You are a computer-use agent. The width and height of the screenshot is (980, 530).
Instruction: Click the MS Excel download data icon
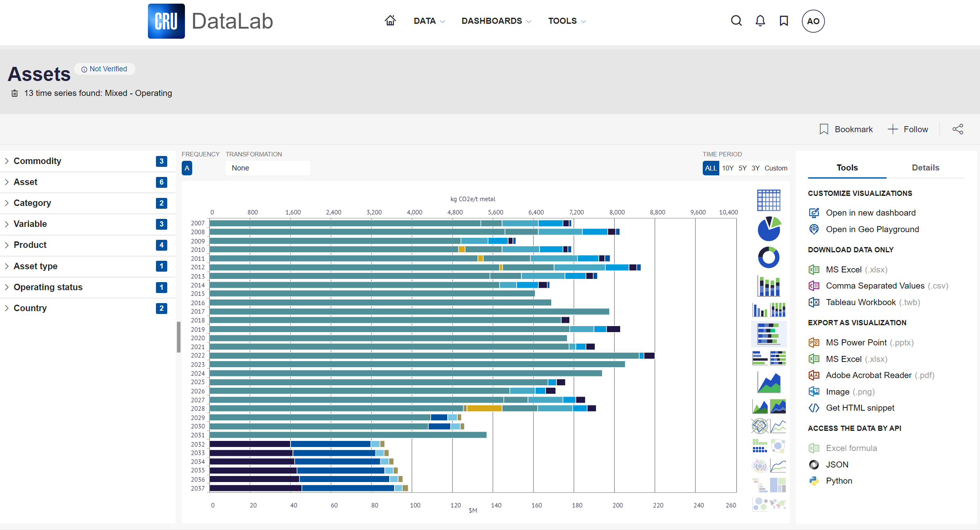[x=814, y=270]
